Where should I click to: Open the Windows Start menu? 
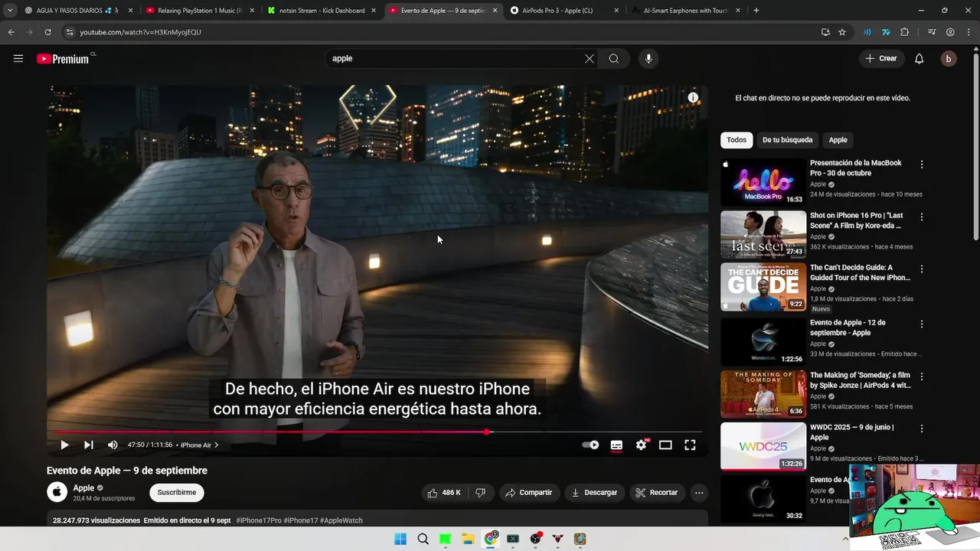pos(400,539)
